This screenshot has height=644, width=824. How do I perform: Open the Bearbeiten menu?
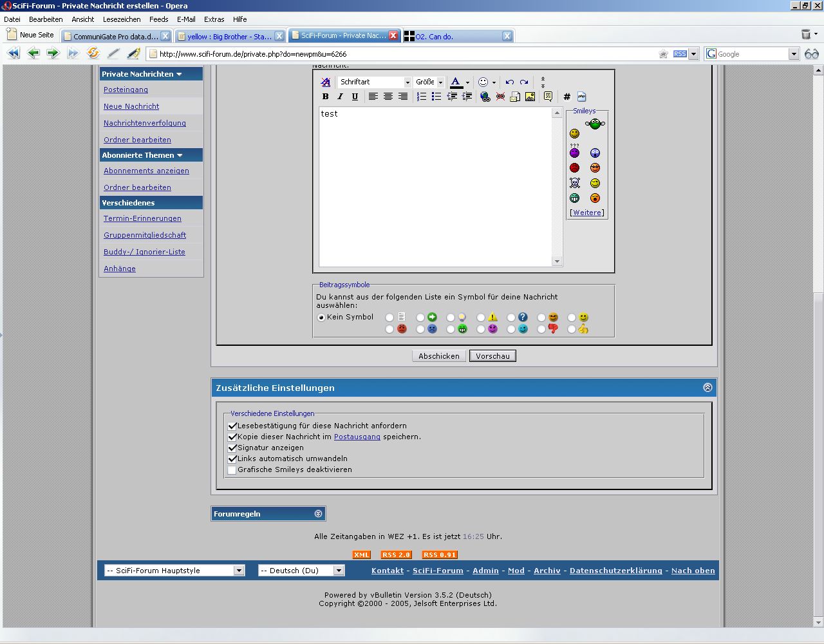pos(46,19)
